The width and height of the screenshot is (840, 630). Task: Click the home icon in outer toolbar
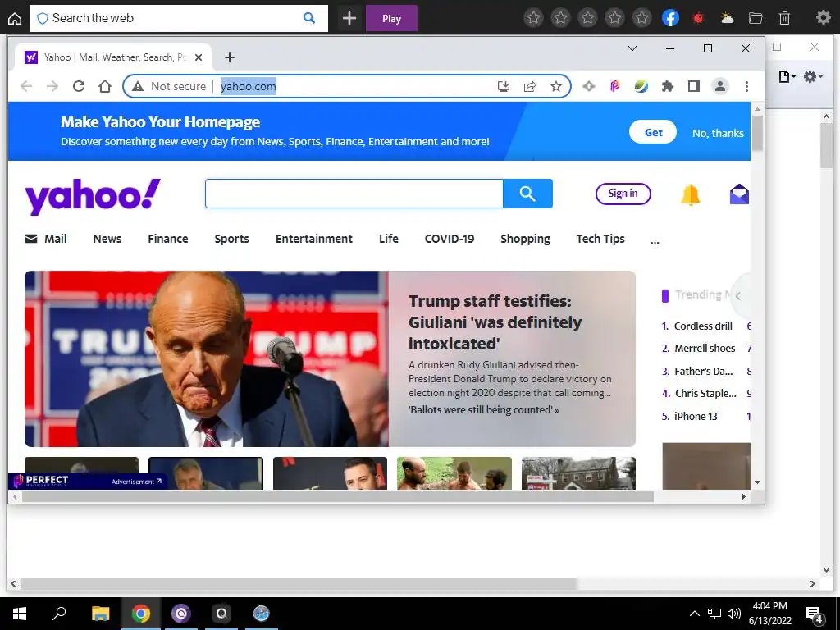(x=15, y=19)
